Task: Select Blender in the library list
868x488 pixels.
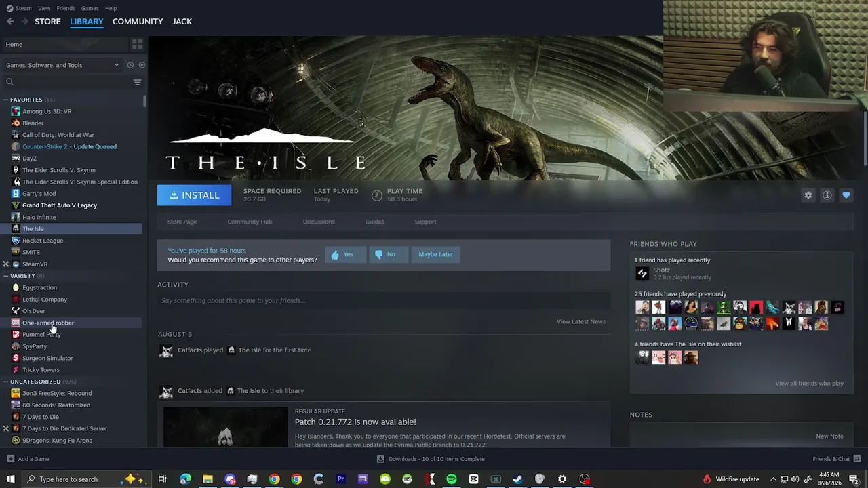Action: pos(33,123)
